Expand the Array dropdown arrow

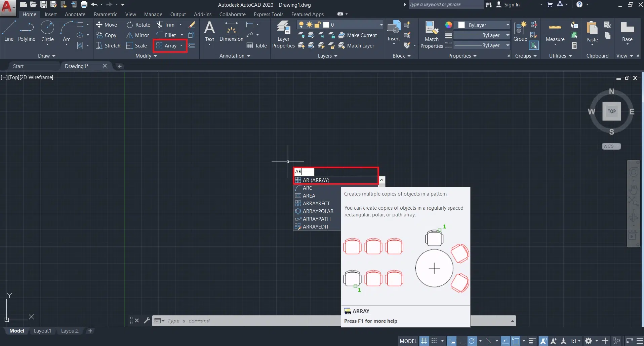181,46
